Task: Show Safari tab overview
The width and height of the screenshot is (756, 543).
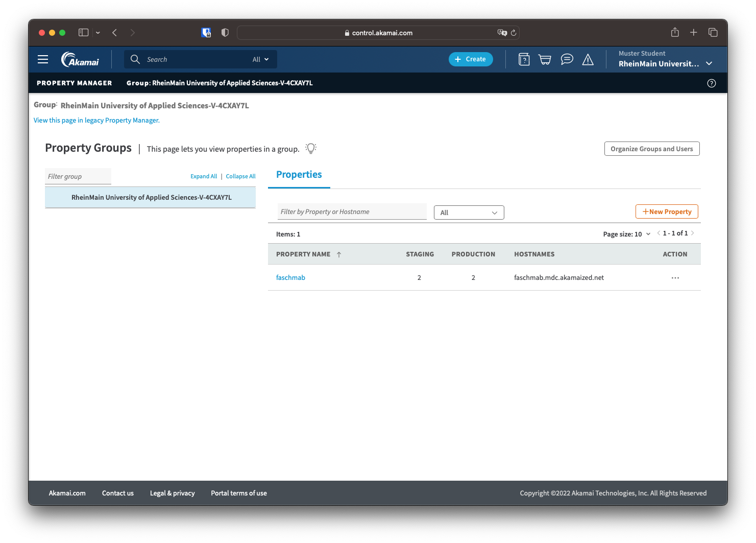Action: 713,32
